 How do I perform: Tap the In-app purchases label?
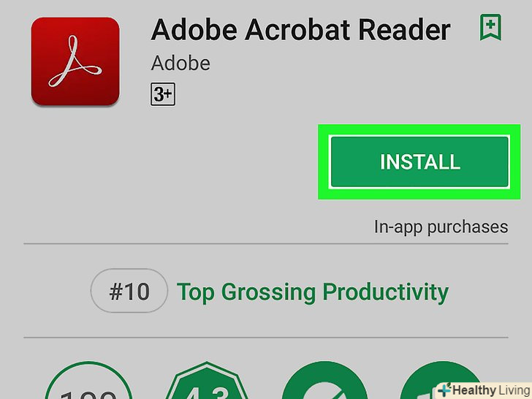pos(441,227)
